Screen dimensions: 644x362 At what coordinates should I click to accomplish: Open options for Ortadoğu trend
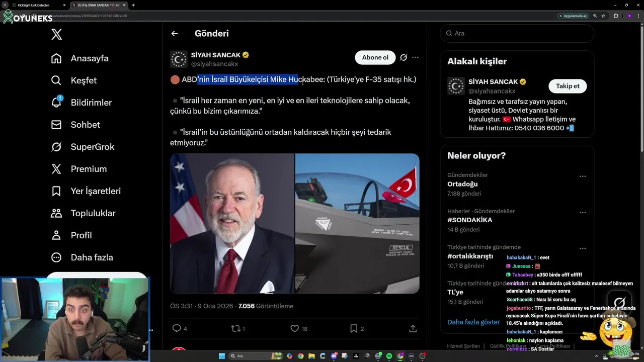[583, 176]
